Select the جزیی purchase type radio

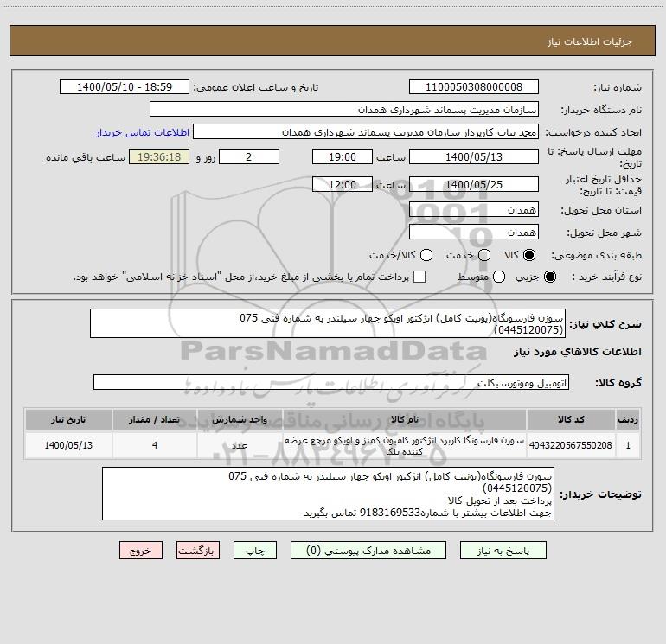tap(549, 277)
